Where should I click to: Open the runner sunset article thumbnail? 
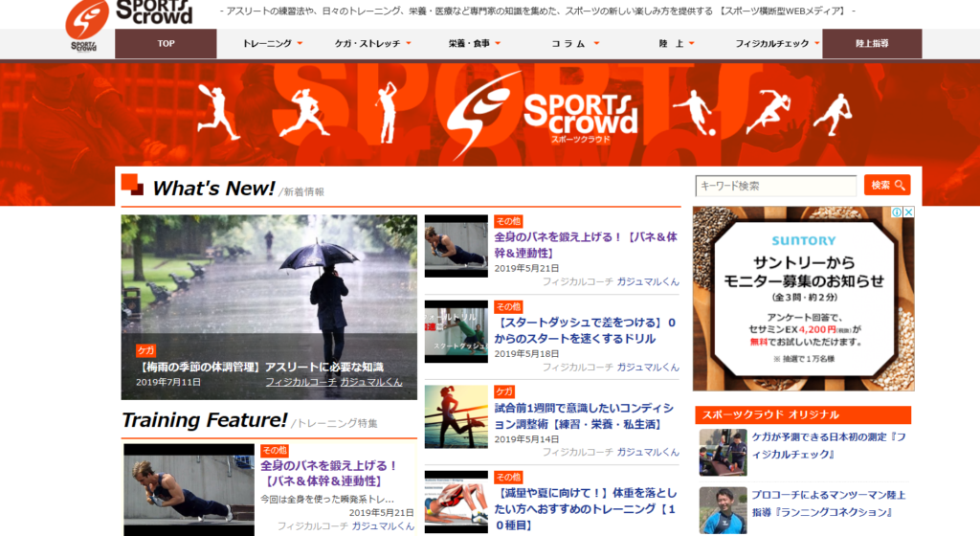coord(457,416)
